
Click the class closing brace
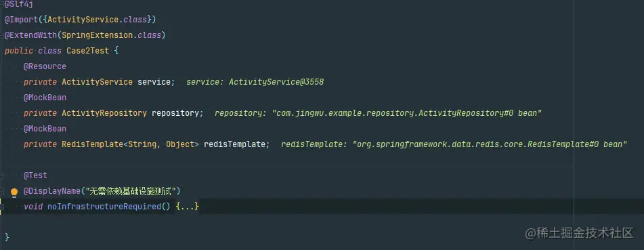tap(7, 237)
